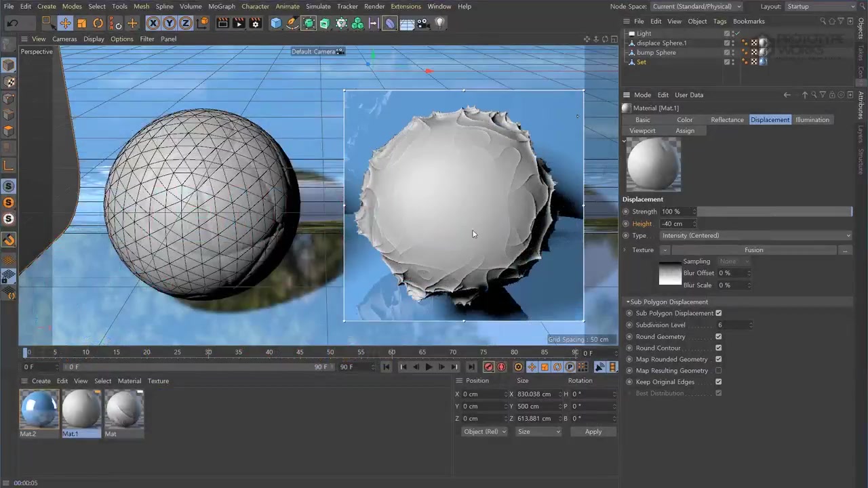Enable Map Resulting Geometry checkbox

pyautogui.click(x=718, y=371)
